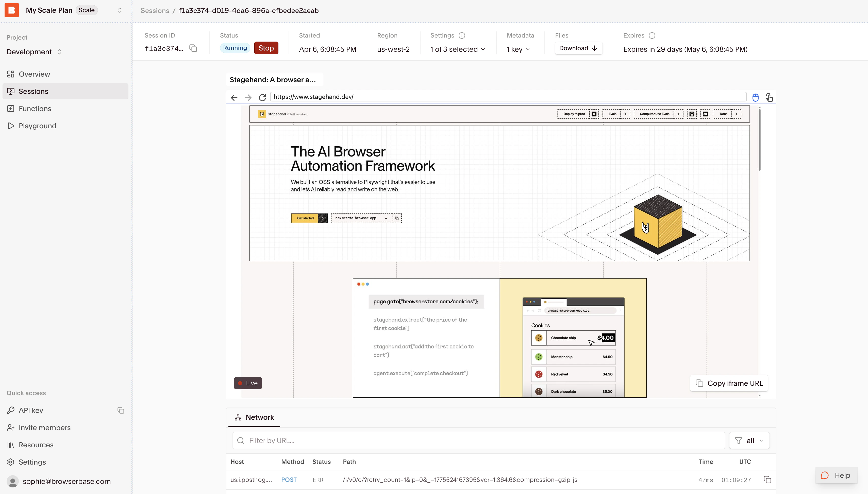Viewport: 868px width, 494px height.
Task: Open Functions in the sidebar
Action: point(35,109)
